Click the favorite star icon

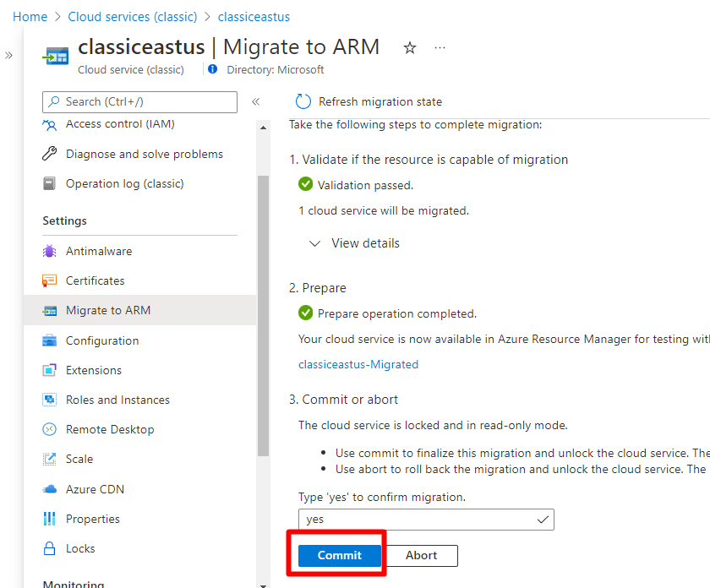(x=410, y=47)
